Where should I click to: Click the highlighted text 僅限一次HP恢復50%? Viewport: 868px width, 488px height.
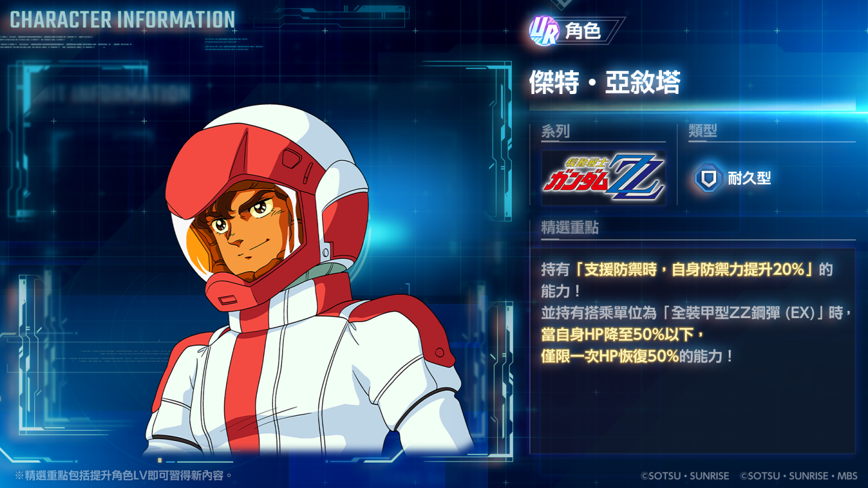tap(610, 356)
